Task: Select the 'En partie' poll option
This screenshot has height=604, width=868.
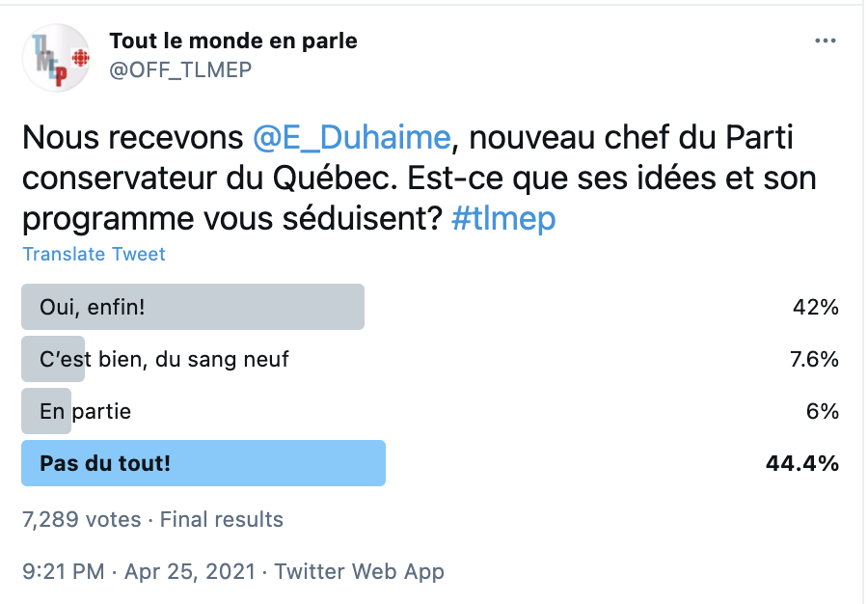Action: (x=85, y=411)
